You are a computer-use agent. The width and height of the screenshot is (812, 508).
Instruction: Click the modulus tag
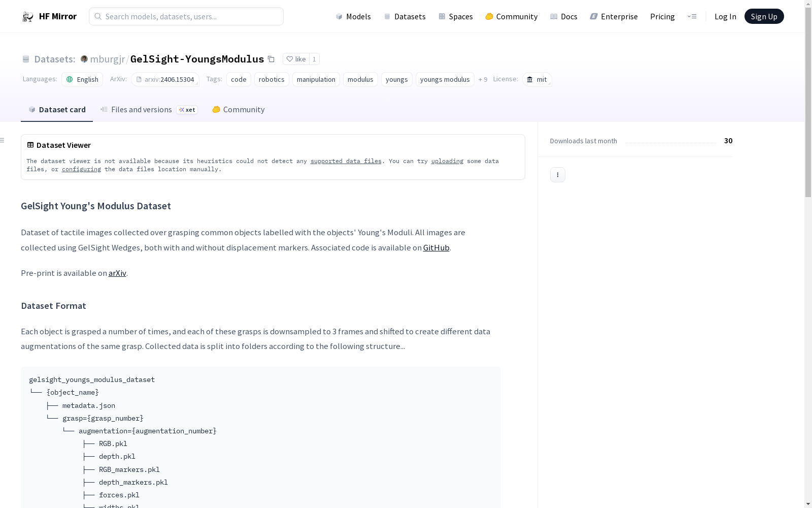(360, 79)
